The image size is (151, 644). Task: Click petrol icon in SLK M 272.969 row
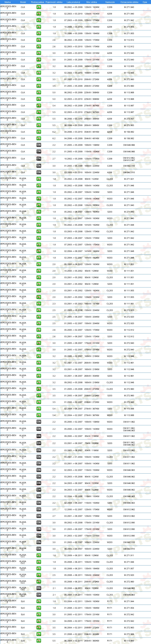tap(39, 634)
